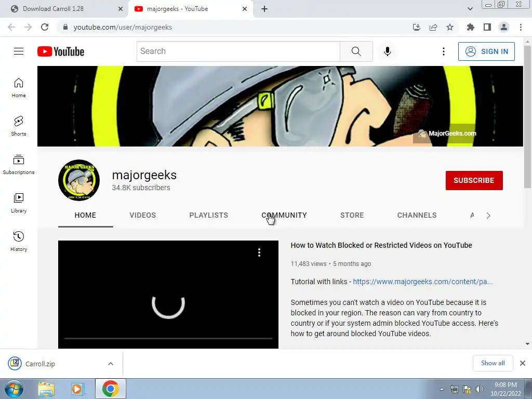Click '34.8K subscribers' text
The width and height of the screenshot is (532, 399).
141,188
